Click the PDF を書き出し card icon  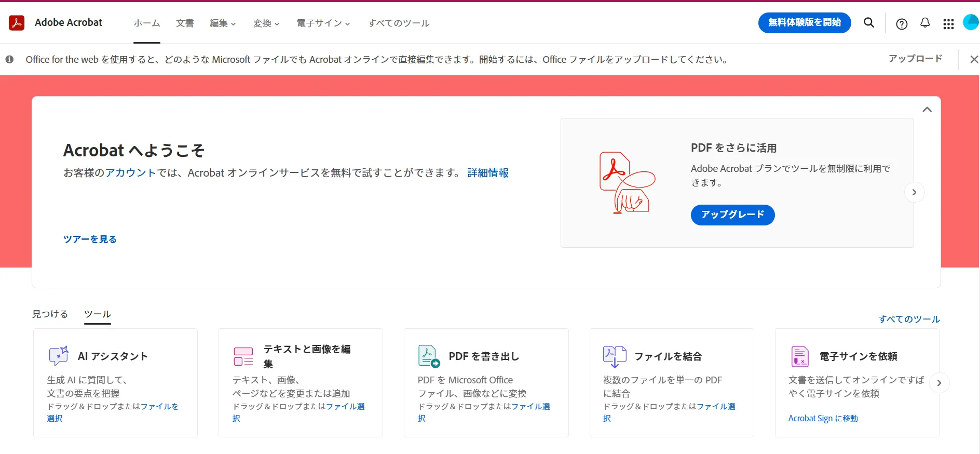coord(429,356)
